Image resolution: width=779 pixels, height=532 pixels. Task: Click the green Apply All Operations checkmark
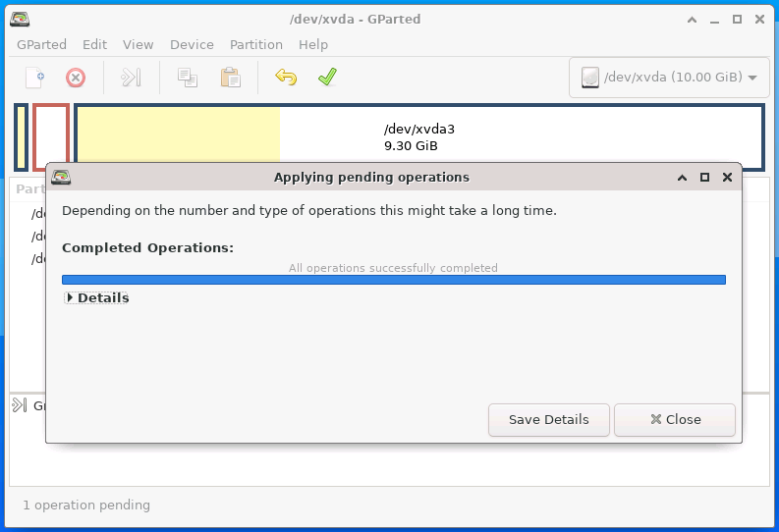pyautogui.click(x=327, y=77)
